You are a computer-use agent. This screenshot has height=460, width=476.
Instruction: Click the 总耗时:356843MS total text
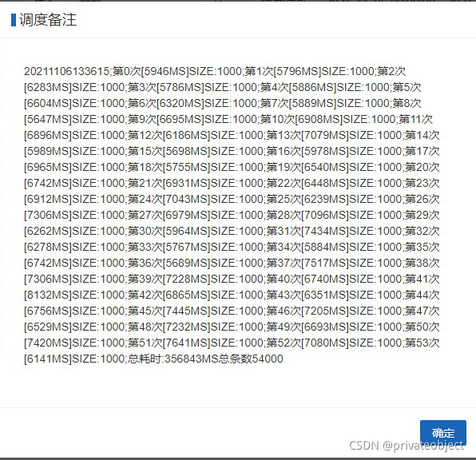pyautogui.click(x=173, y=359)
